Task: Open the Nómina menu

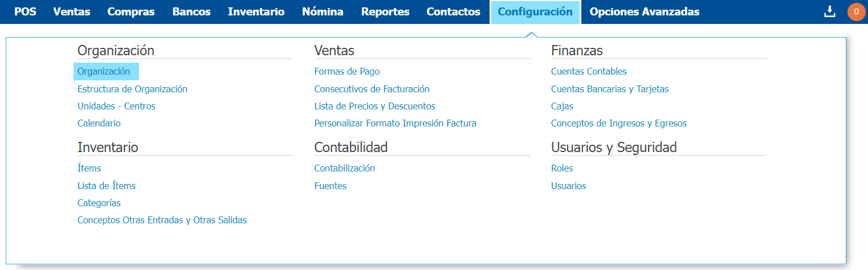Action: click(323, 11)
